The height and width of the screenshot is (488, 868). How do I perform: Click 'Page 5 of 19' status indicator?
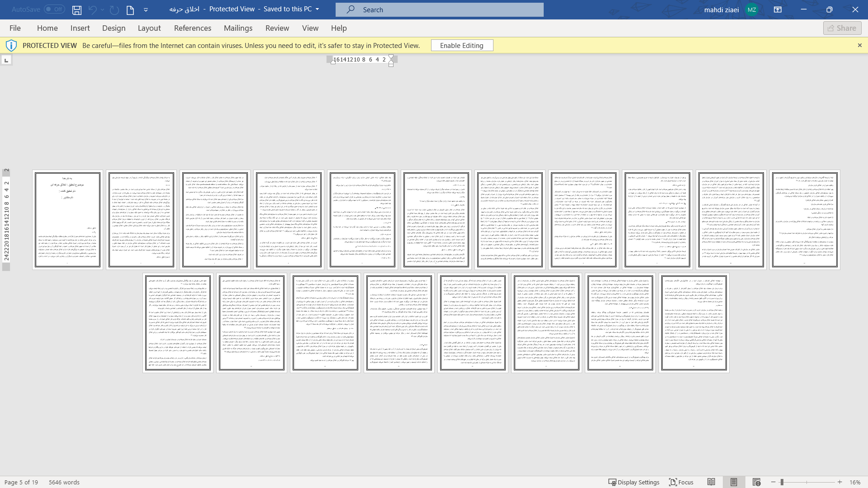tap(21, 482)
